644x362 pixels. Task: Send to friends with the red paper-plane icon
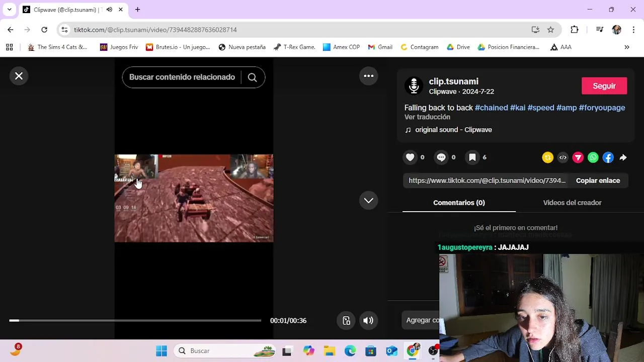(578, 157)
